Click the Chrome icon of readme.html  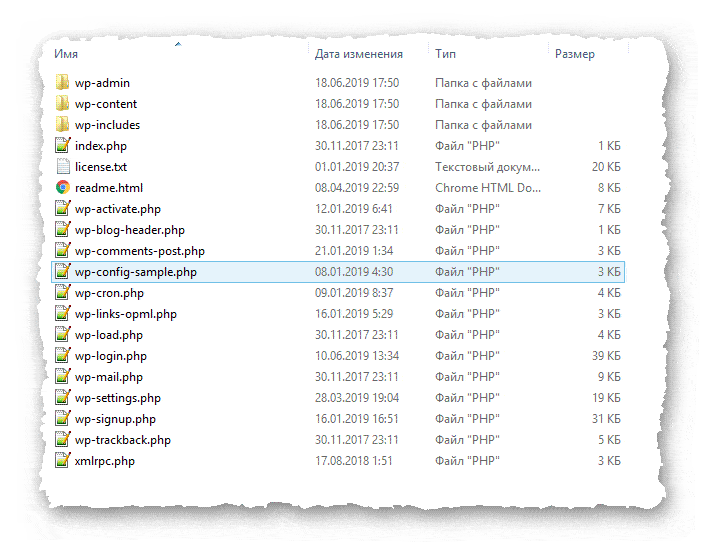pyautogui.click(x=63, y=187)
